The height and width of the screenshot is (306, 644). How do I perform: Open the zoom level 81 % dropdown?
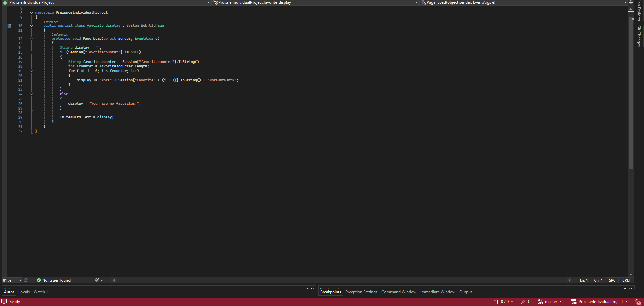[x=20, y=280]
